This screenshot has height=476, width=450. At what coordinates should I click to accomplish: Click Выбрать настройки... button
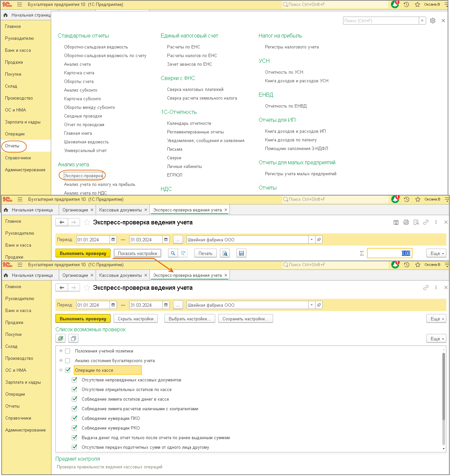(x=190, y=319)
